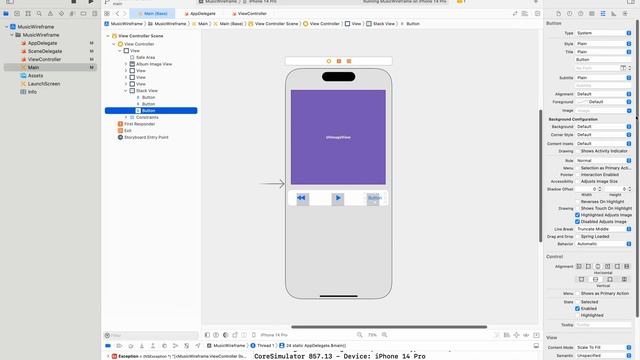Toggle the Highlighted state checkbox
The width and height of the screenshot is (640, 360).
click(x=577, y=315)
